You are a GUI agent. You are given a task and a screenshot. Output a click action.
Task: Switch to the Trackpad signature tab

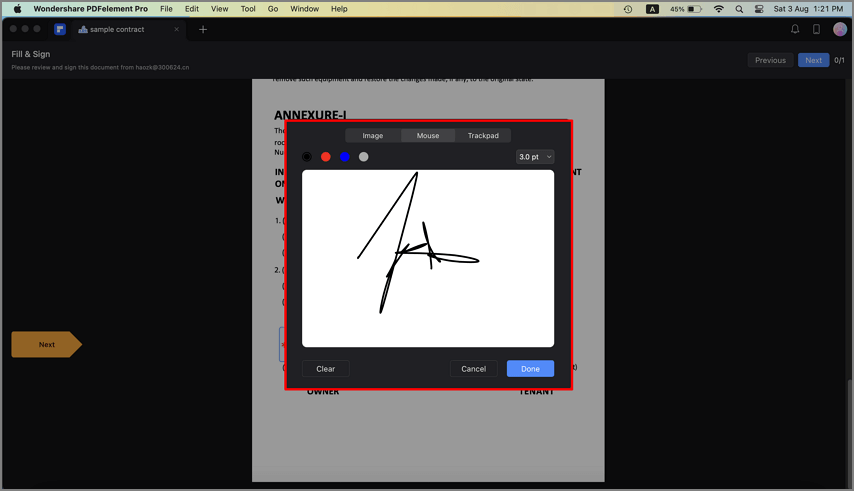[x=483, y=136]
